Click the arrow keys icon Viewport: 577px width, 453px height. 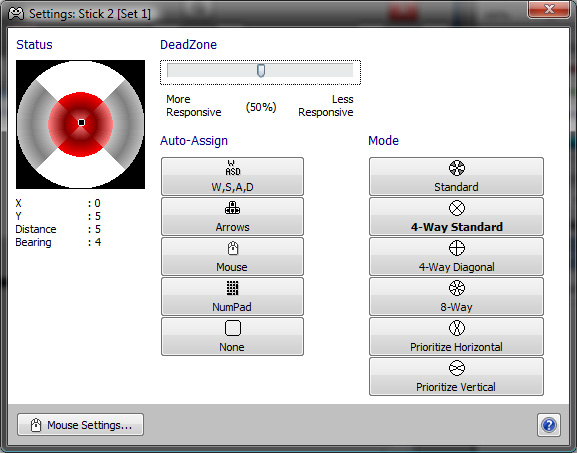(x=233, y=208)
